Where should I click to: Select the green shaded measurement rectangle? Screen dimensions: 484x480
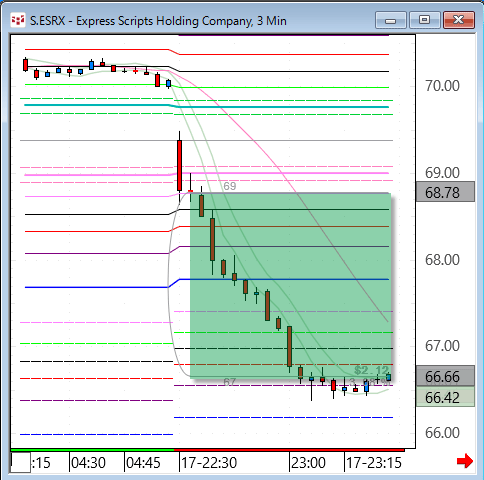click(x=290, y=285)
